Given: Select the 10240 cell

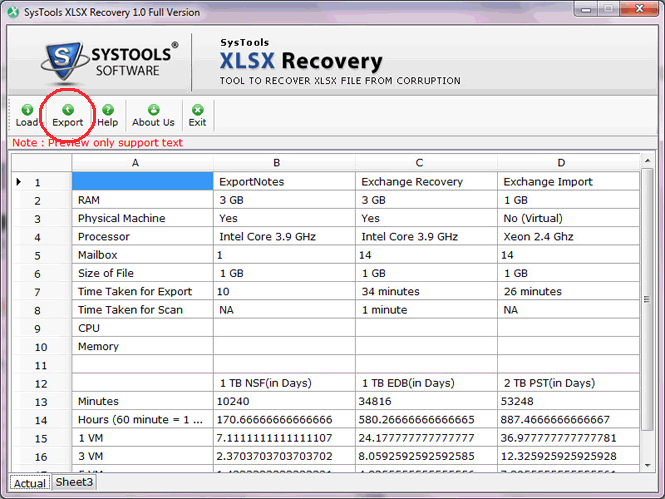Looking at the screenshot, I should point(285,401).
